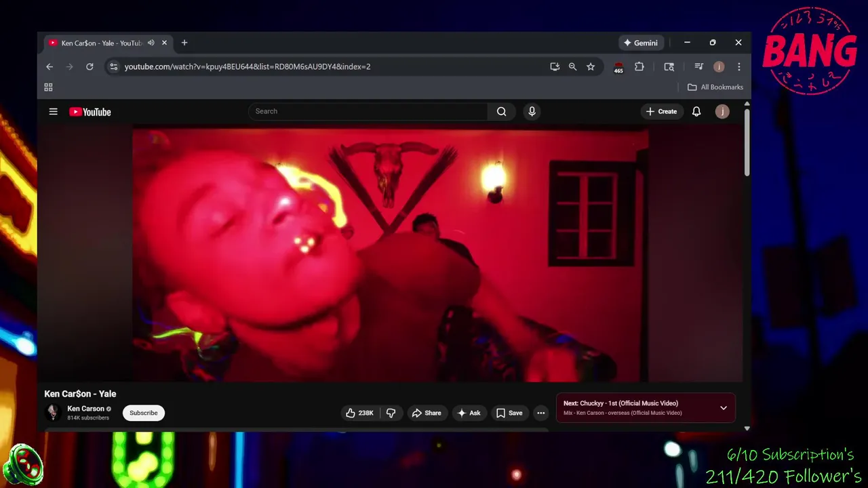Focus the YouTube search field

[368, 112]
